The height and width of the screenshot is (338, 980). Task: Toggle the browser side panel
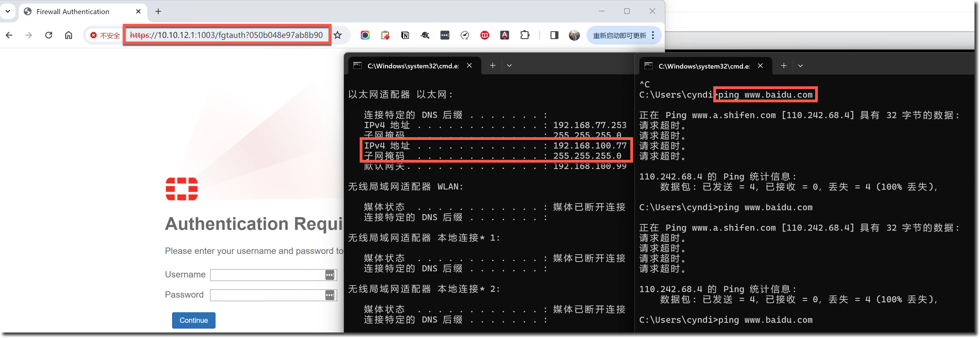(554, 35)
